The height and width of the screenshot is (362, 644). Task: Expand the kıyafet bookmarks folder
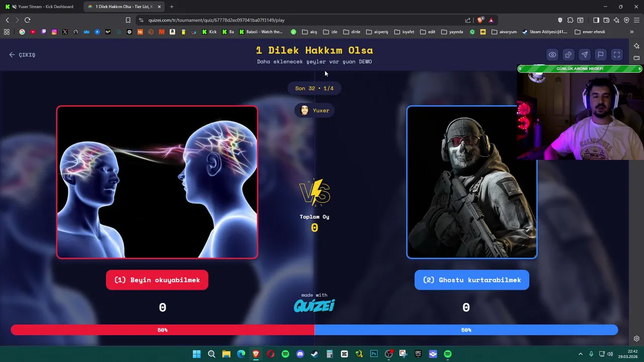click(404, 32)
